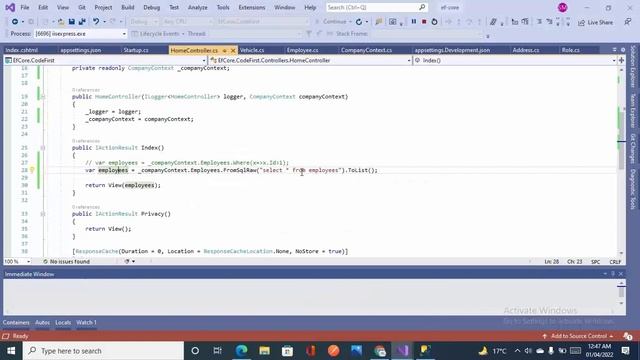Collapse the Index() method outline

pyautogui.click(x=42, y=148)
